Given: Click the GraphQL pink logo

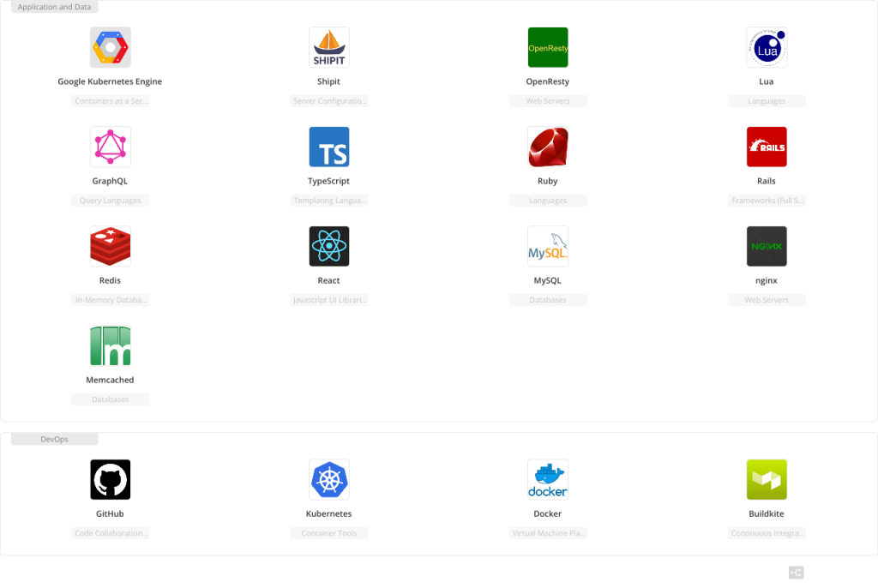Looking at the screenshot, I should [111, 147].
